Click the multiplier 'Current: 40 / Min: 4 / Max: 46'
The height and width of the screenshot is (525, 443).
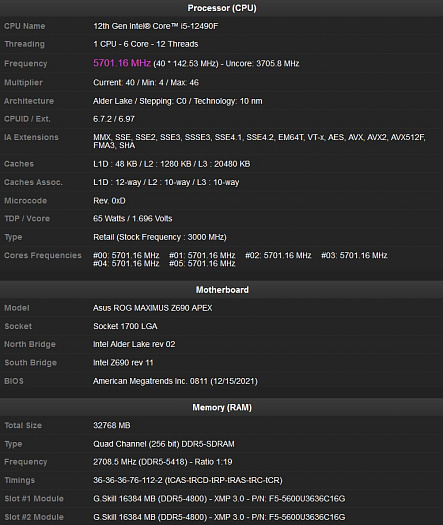[146, 83]
